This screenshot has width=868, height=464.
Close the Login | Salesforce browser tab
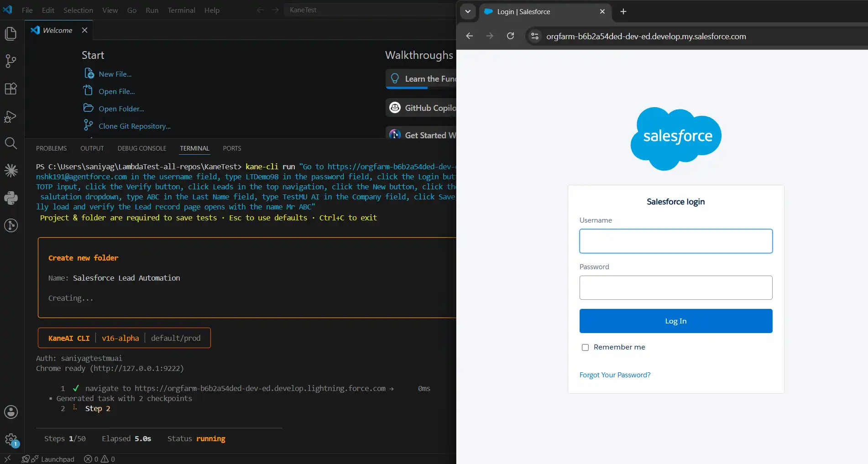coord(602,11)
